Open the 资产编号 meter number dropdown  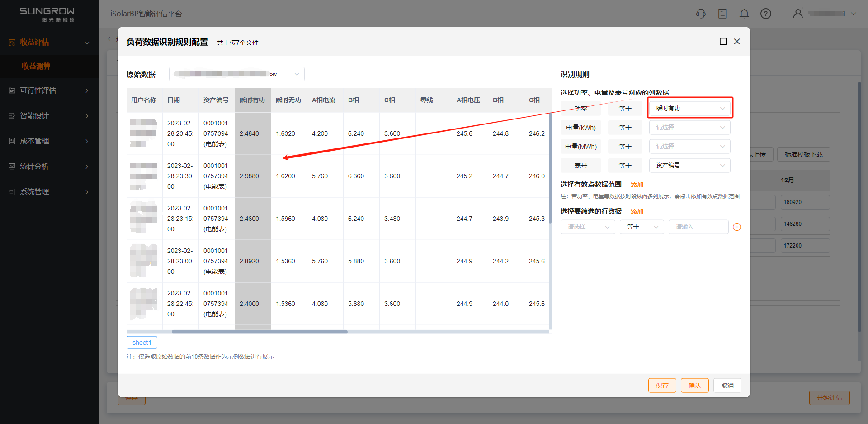[689, 166]
